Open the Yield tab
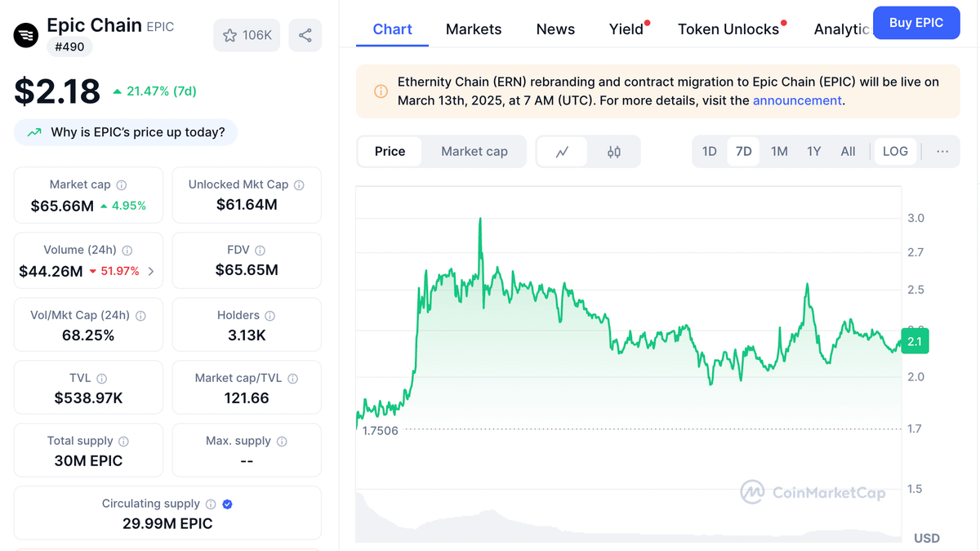This screenshot has height=551, width=980. 626,29
